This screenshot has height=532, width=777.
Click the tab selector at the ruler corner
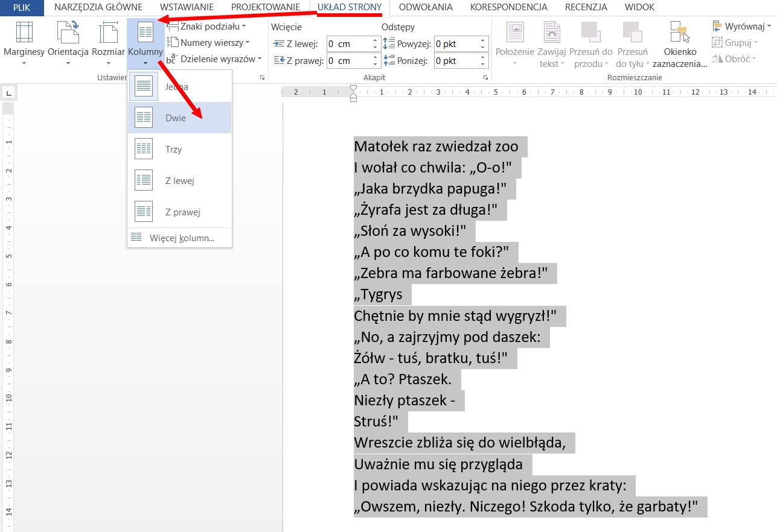[x=9, y=92]
